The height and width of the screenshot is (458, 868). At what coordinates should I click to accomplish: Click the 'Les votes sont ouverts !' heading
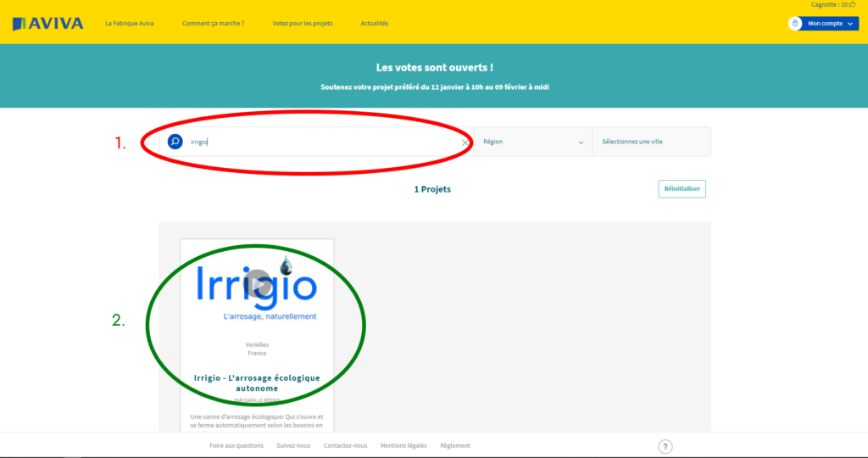pyautogui.click(x=435, y=68)
